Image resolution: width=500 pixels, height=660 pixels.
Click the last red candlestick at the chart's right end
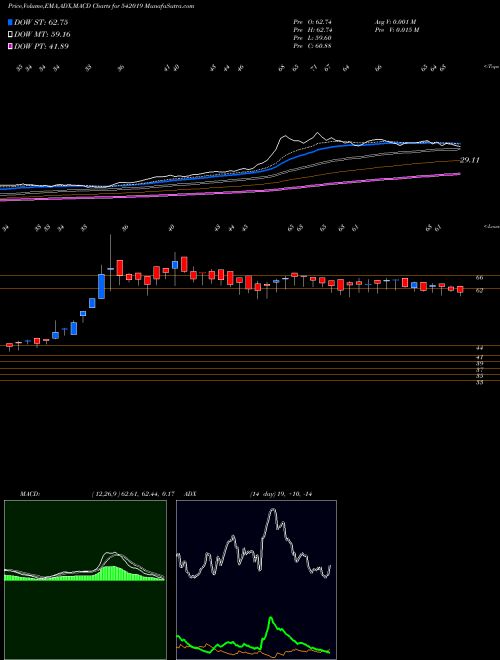(x=460, y=290)
